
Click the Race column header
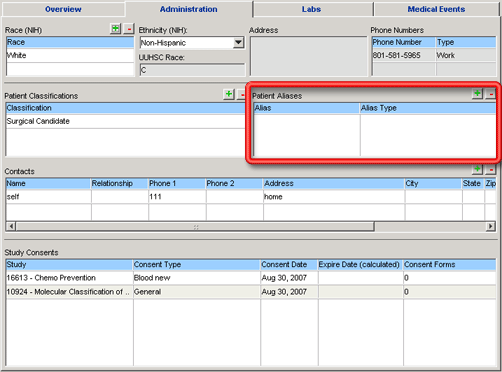tap(70, 42)
